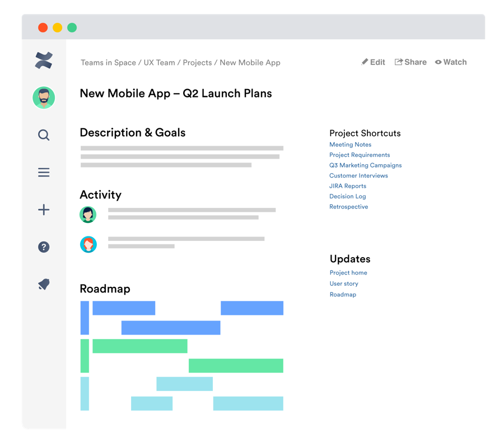Viewport: 504px width, 437px height.
Task: Open the Confluence logo home icon
Action: (44, 61)
